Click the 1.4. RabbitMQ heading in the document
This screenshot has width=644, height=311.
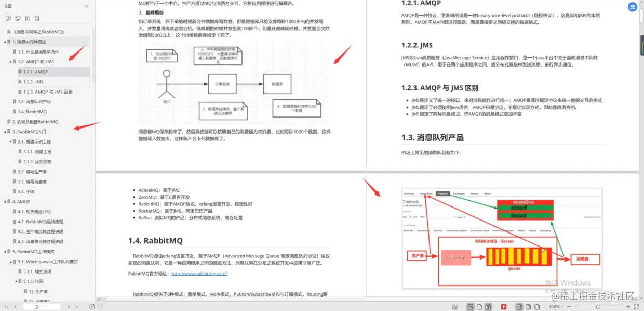155,241
